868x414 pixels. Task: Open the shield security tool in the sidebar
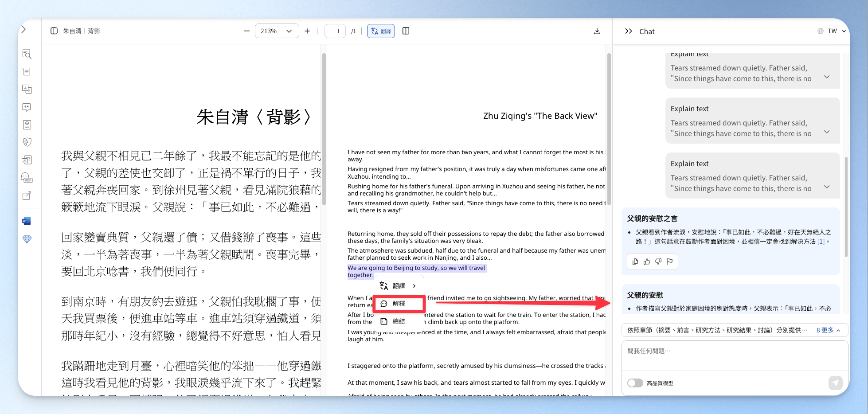click(x=27, y=142)
